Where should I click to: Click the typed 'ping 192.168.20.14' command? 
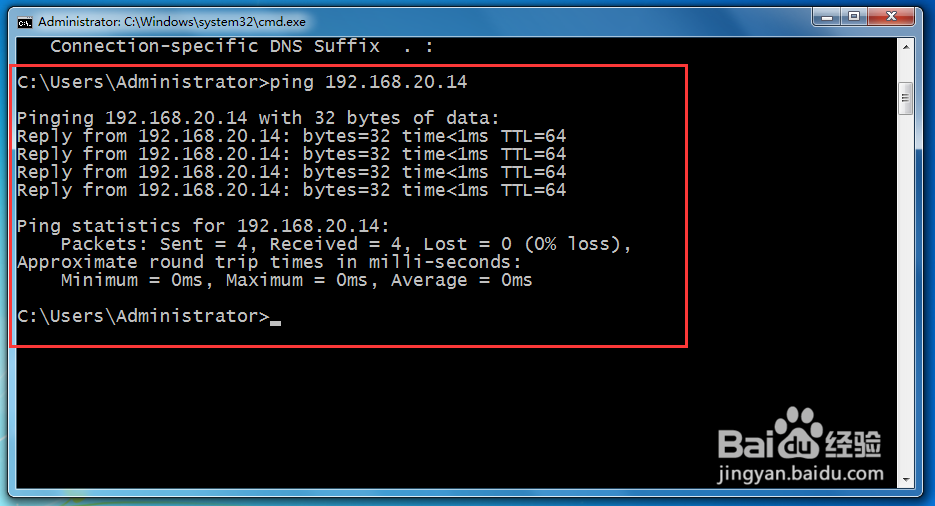(x=369, y=82)
